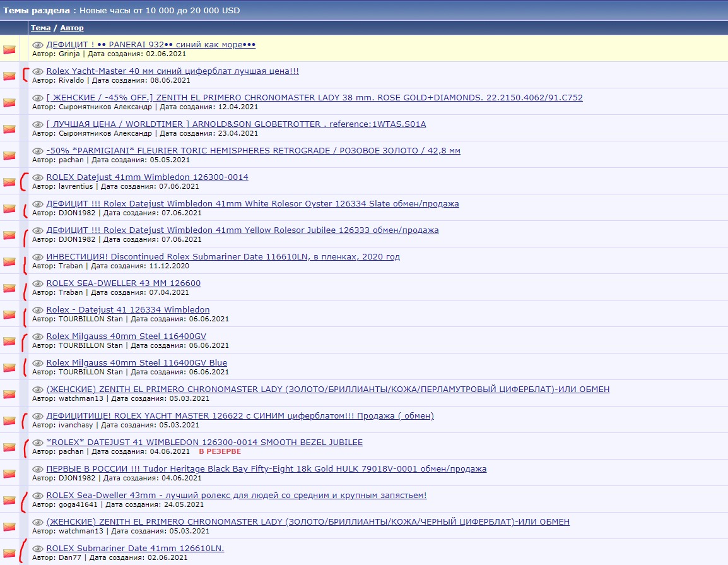This screenshot has width=728, height=565.
Task: Click eye icon beside Milgauss 40mm Steel 116400GV
Action: coord(38,336)
